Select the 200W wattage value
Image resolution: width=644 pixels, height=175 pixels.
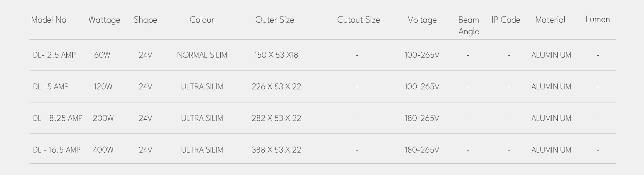pos(103,118)
